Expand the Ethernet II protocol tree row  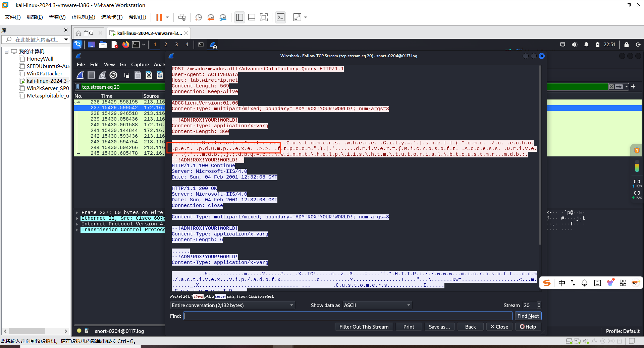(77, 218)
